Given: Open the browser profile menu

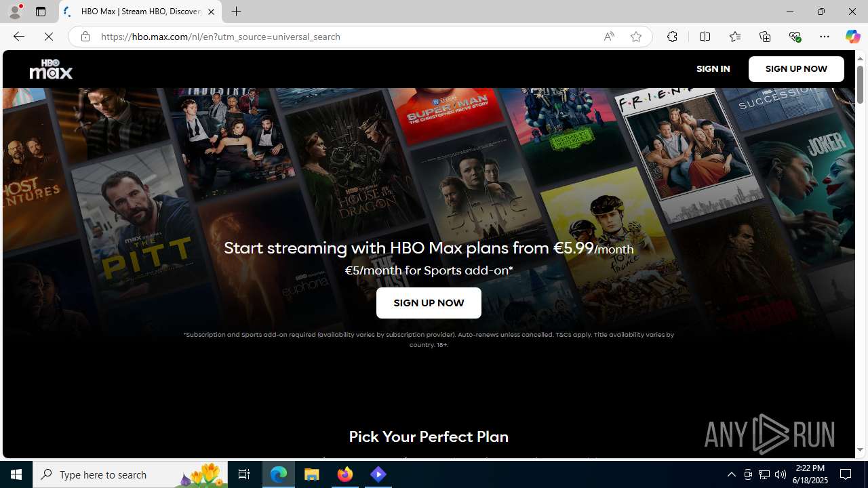Looking at the screenshot, I should [14, 12].
